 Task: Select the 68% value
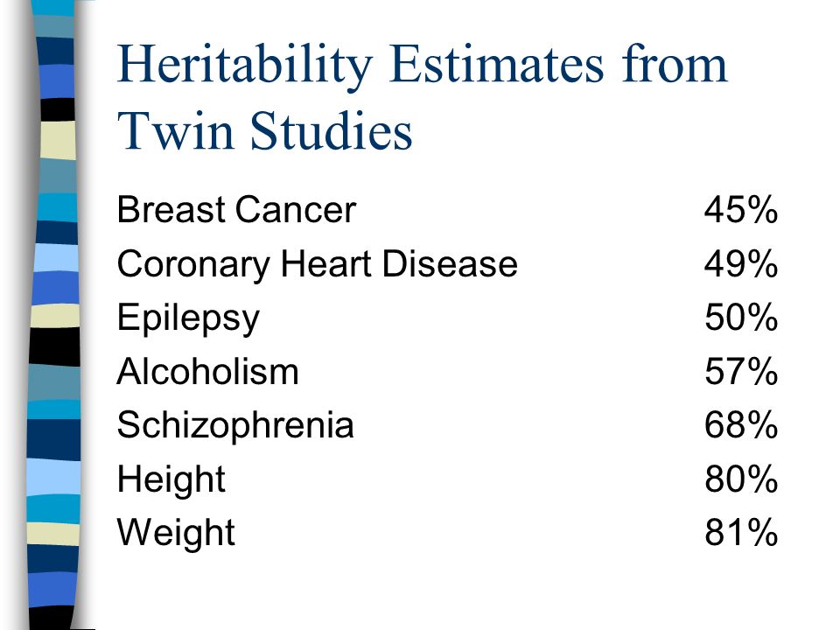pyautogui.click(x=741, y=425)
